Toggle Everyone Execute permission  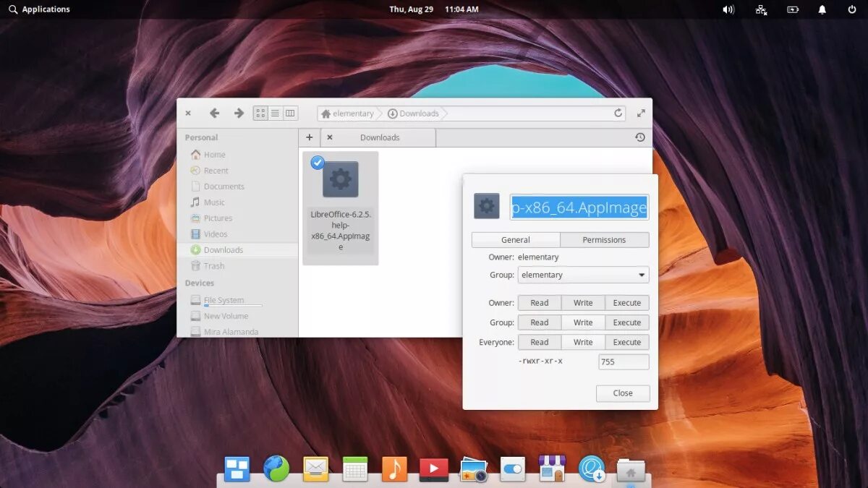(627, 342)
